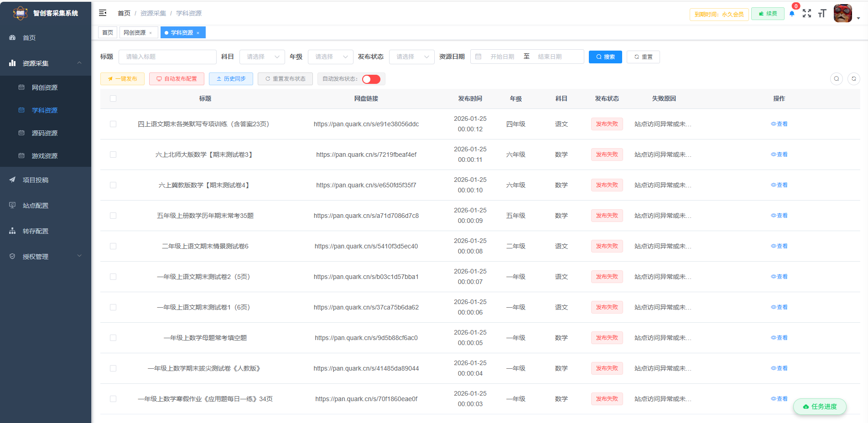
Task: Collapse the sidebar with the hamburger icon
Action: click(103, 13)
